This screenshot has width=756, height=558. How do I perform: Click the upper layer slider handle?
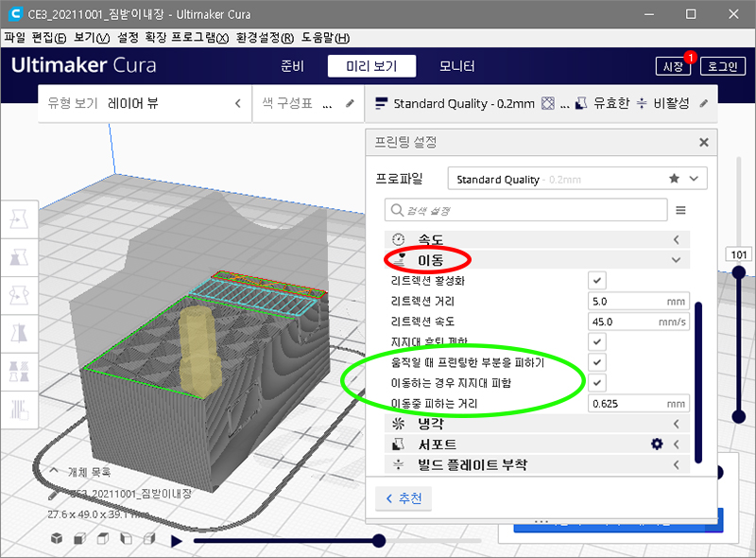pyautogui.click(x=739, y=272)
